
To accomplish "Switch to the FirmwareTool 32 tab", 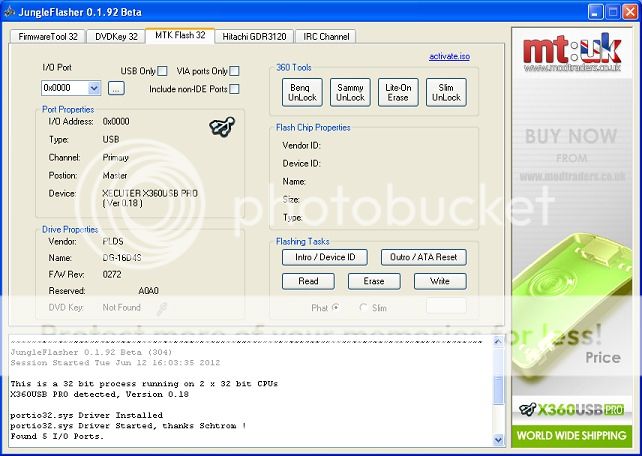I will click(45, 36).
